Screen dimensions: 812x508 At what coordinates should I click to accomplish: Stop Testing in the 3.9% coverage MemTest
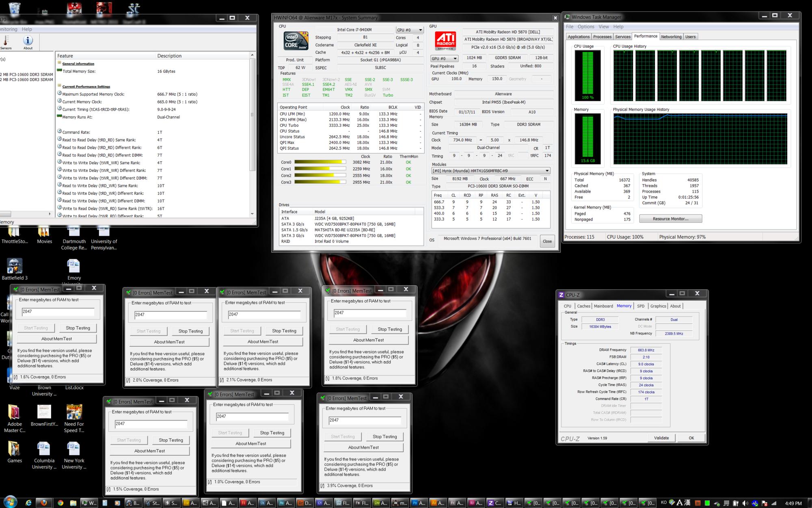click(384, 436)
